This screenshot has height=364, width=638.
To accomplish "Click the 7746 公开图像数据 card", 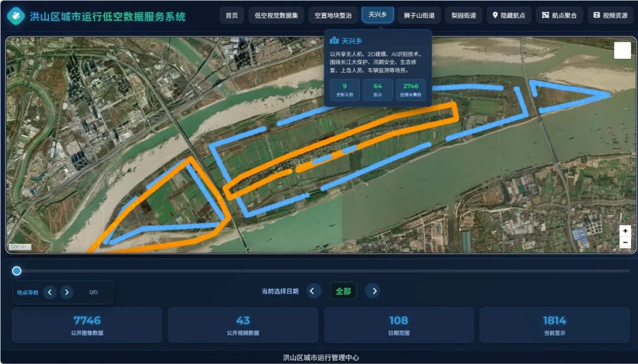I will click(x=87, y=325).
